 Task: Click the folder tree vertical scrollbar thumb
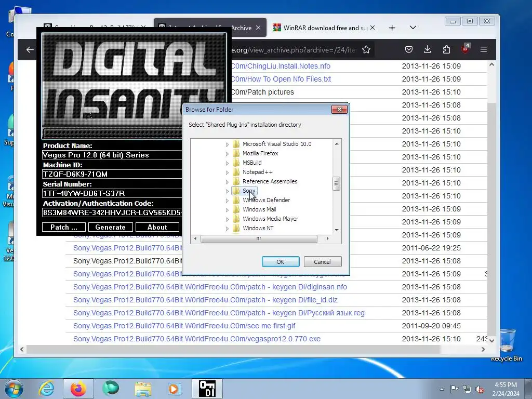[x=336, y=183]
